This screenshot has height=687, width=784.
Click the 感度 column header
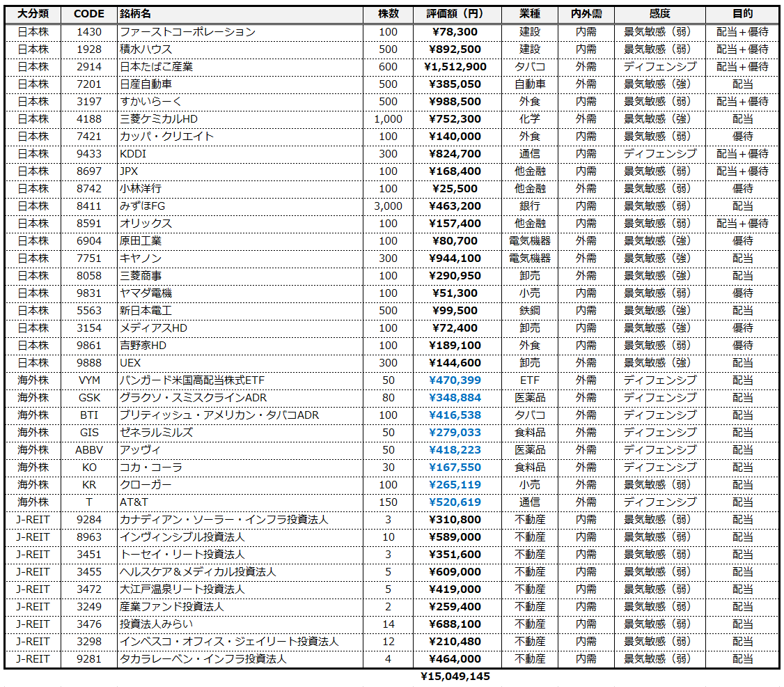point(659,14)
